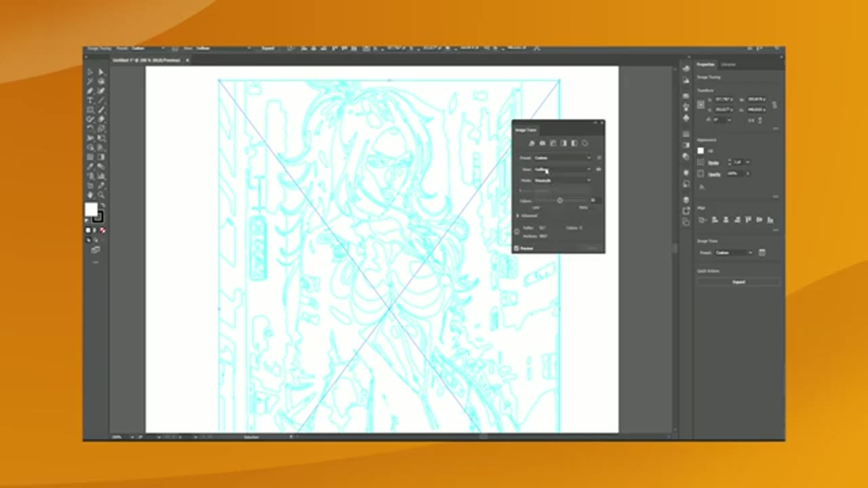Select the Zoom magnifier tool
The height and width of the screenshot is (488, 868).
101,195
